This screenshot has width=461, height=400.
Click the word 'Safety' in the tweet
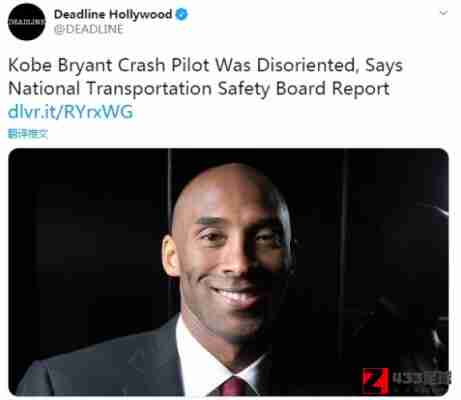[244, 89]
